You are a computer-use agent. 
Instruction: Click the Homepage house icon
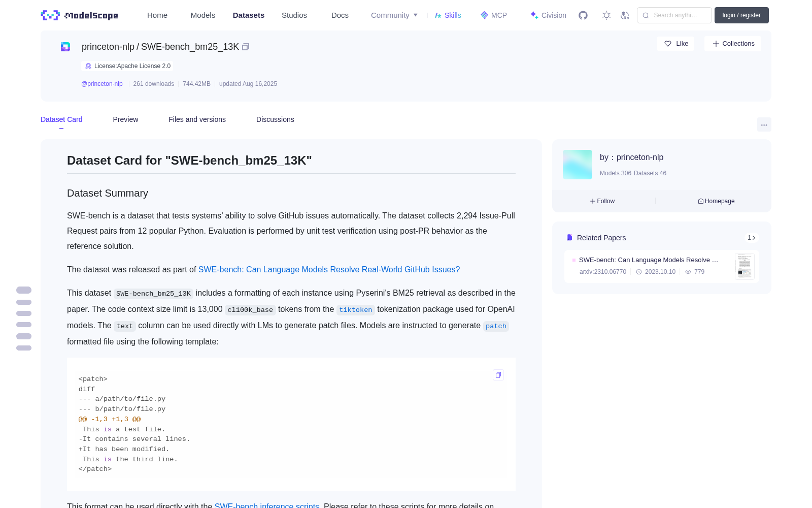(x=701, y=201)
